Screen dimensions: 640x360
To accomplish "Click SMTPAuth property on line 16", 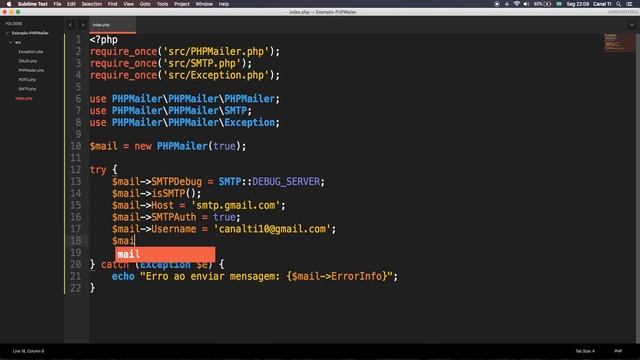I will (174, 217).
